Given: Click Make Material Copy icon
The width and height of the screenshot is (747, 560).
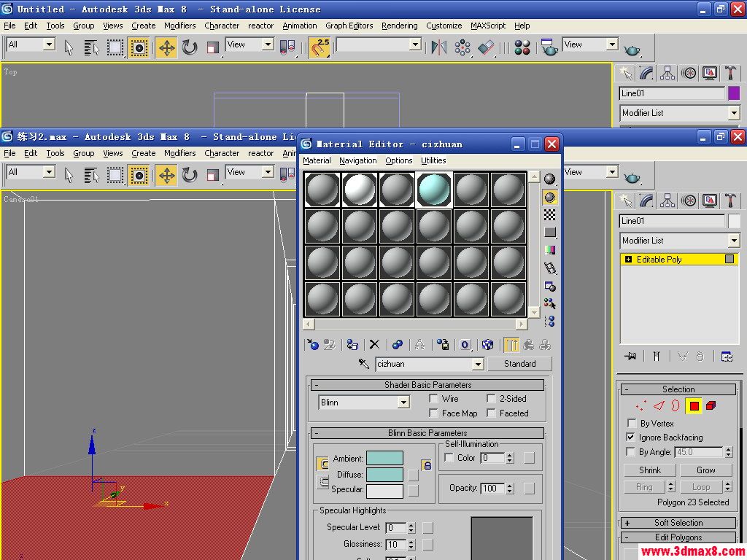Looking at the screenshot, I should [398, 344].
